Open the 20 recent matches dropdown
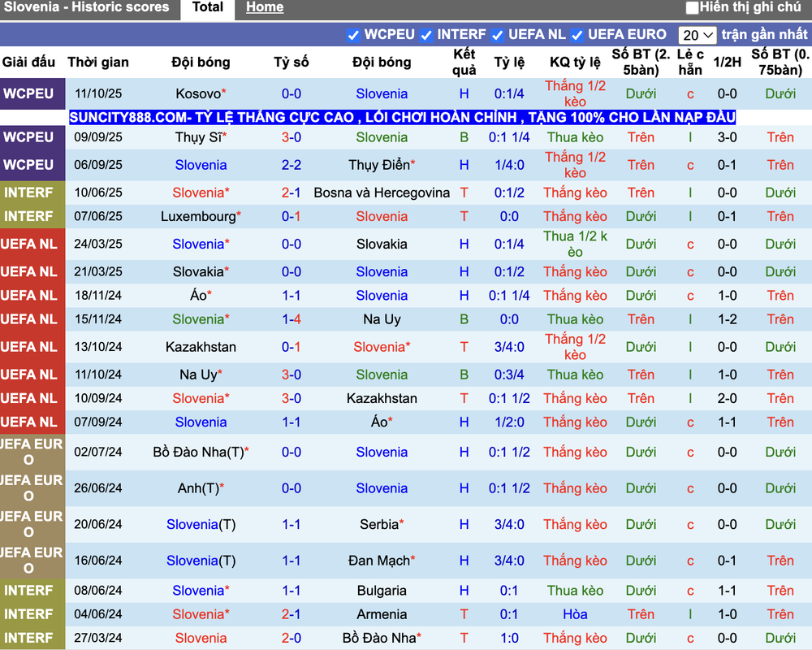Image resolution: width=812 pixels, height=650 pixels. pyautogui.click(x=697, y=35)
